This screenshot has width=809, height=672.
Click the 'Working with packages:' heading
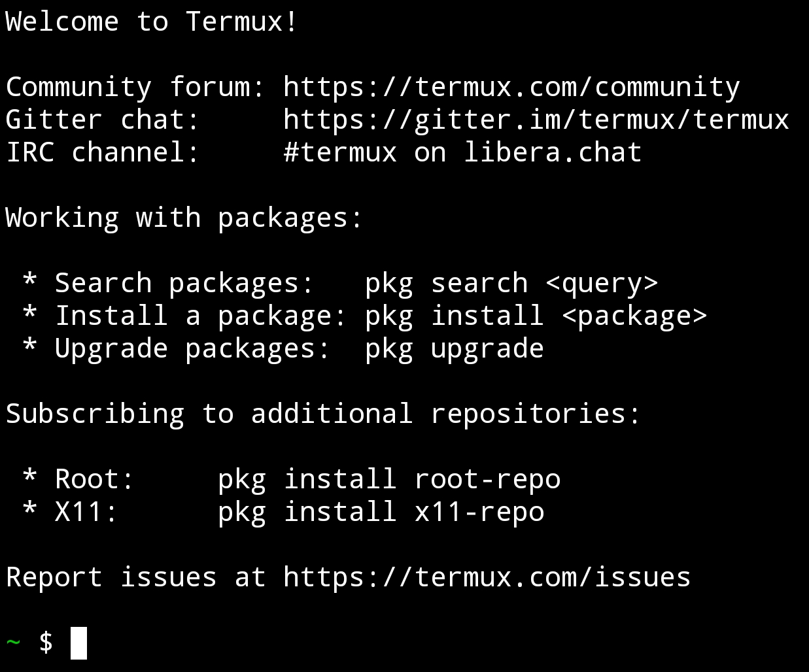[x=184, y=218]
